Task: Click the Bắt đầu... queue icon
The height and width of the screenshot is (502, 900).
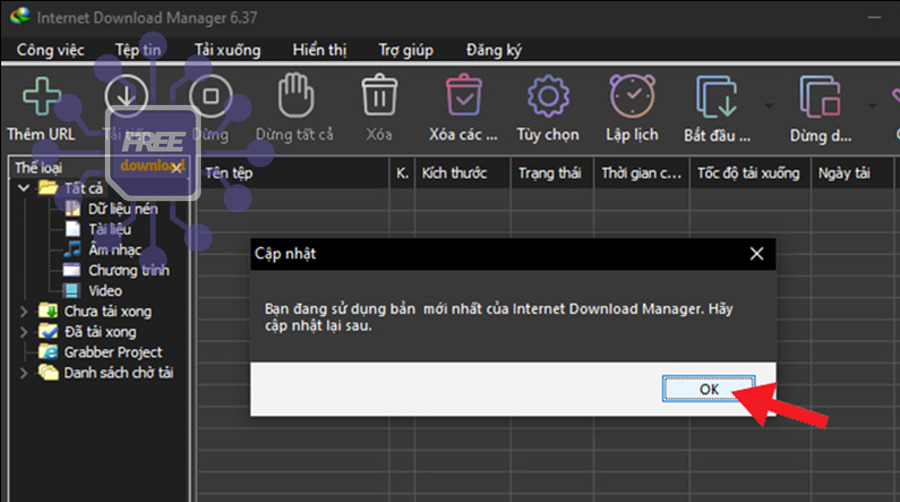Action: (716, 96)
